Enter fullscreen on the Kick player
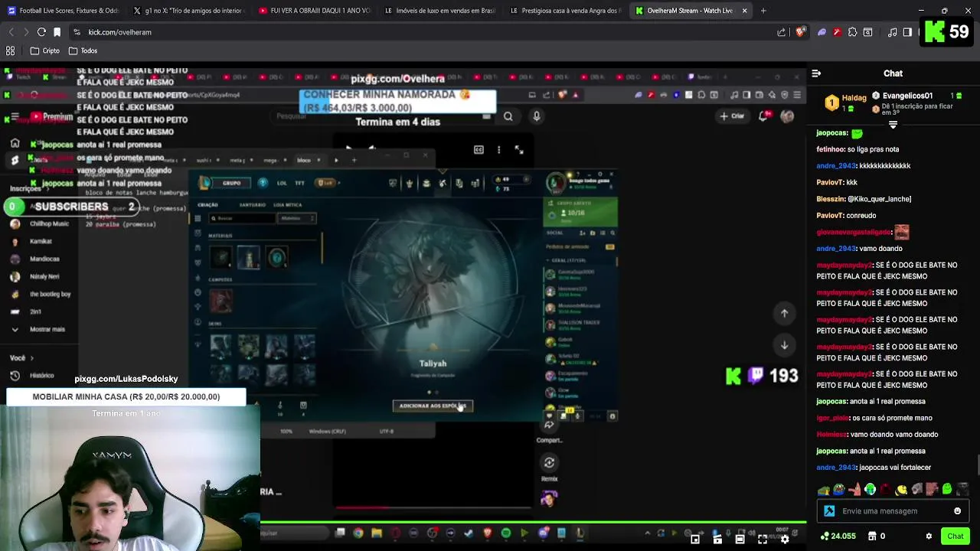The width and height of the screenshot is (980, 551). point(763,540)
